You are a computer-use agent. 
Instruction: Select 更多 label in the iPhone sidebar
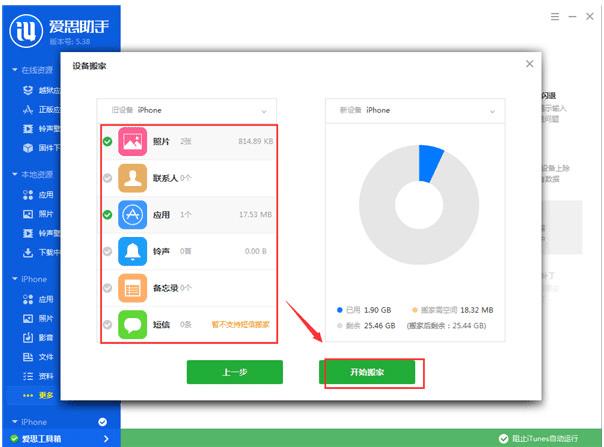[x=46, y=395]
